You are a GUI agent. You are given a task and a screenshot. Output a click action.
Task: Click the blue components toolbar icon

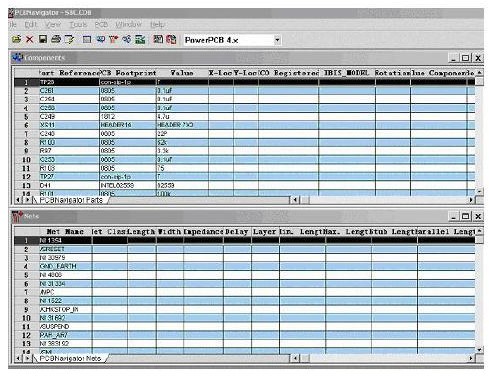(x=100, y=39)
